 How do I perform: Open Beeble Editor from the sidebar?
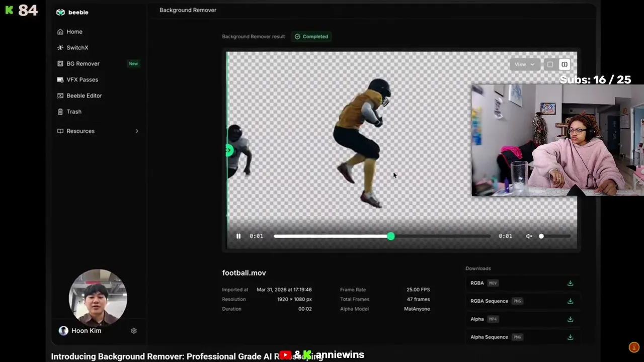tap(84, 96)
